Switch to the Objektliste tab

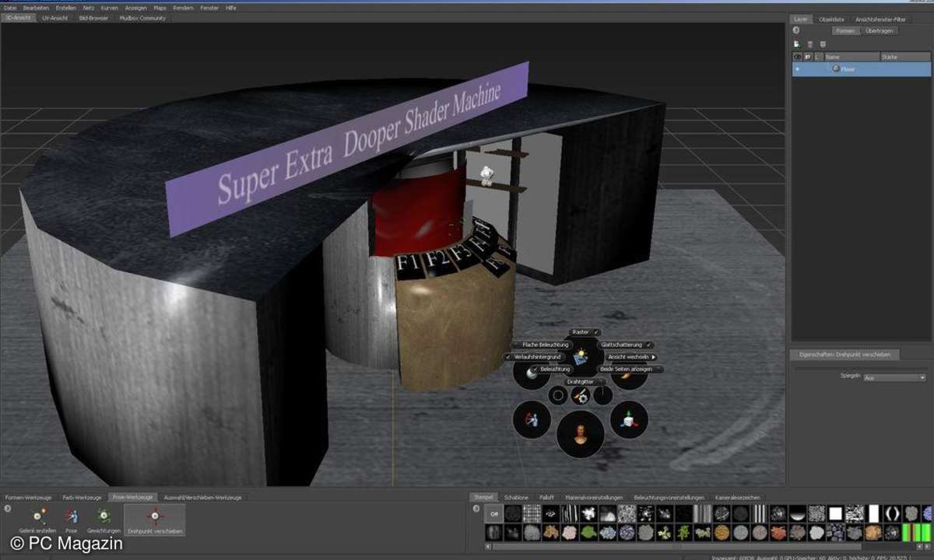click(832, 19)
